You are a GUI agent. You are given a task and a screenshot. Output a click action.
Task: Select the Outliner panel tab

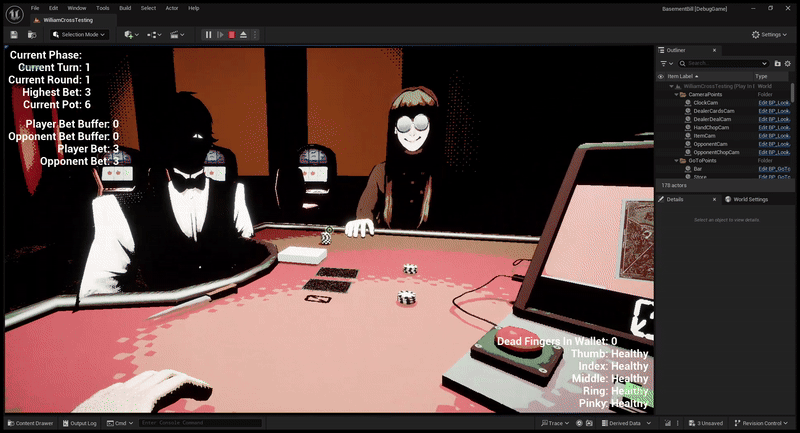676,50
